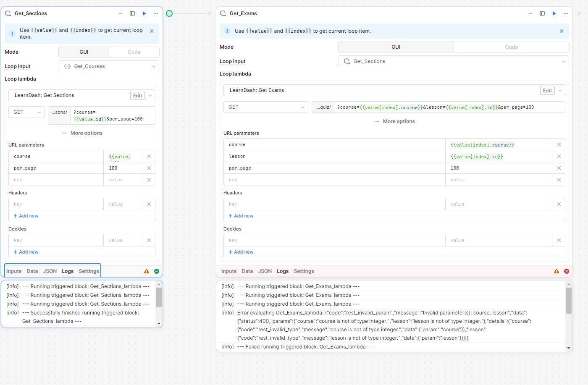Click the Get_Exams block title

click(243, 13)
